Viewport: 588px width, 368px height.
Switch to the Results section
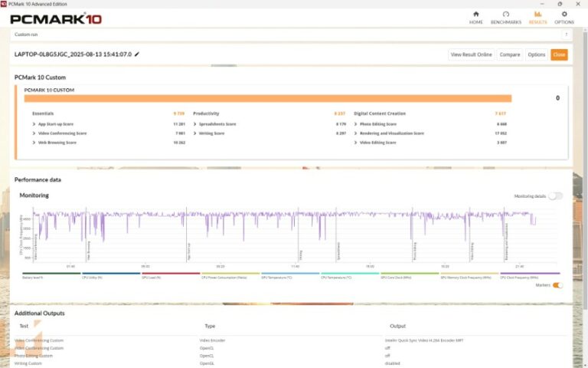[x=537, y=17]
